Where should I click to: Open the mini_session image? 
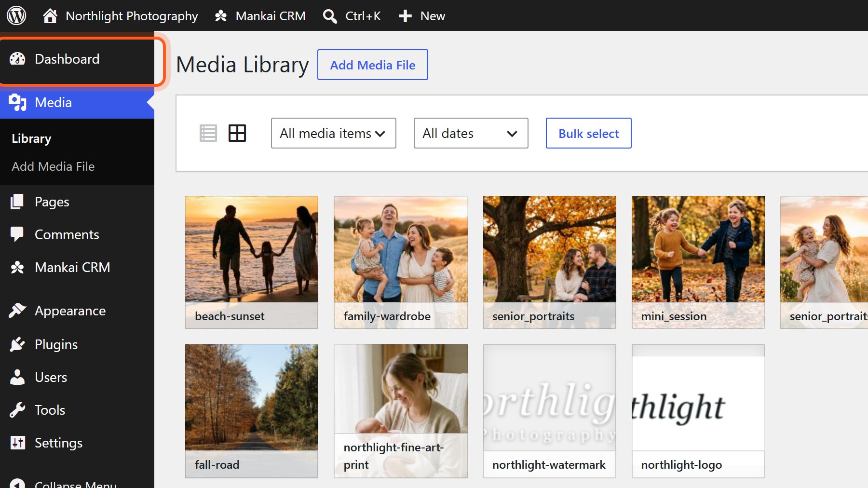click(698, 262)
